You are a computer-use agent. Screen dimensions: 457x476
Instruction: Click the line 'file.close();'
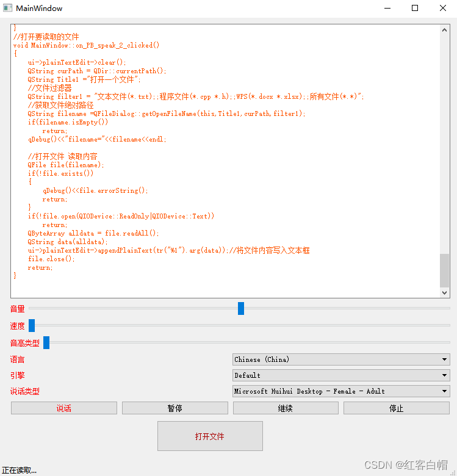pos(51,259)
